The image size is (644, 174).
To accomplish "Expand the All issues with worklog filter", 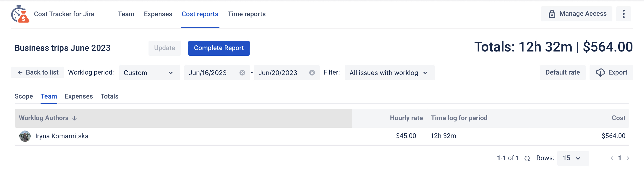I will [x=389, y=73].
